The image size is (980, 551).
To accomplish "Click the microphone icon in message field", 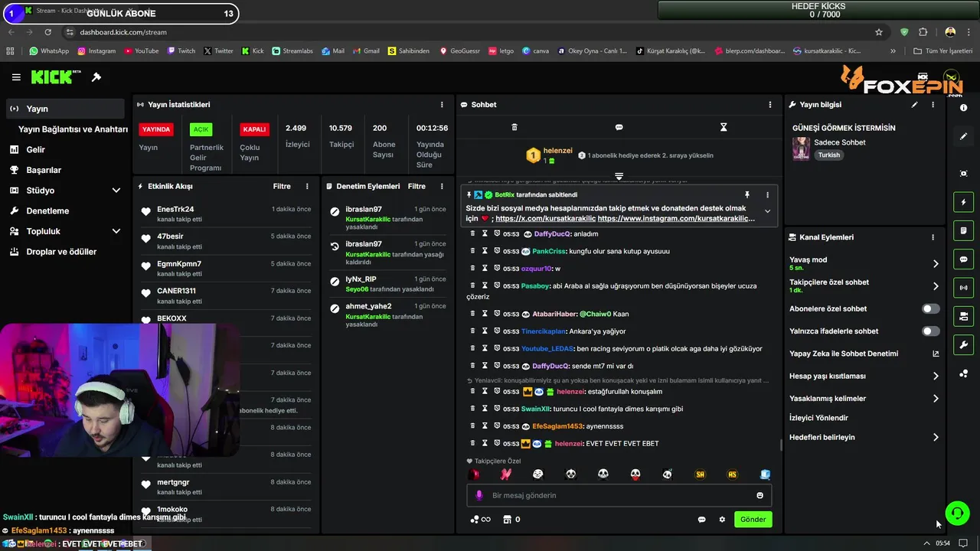I will 479,495.
